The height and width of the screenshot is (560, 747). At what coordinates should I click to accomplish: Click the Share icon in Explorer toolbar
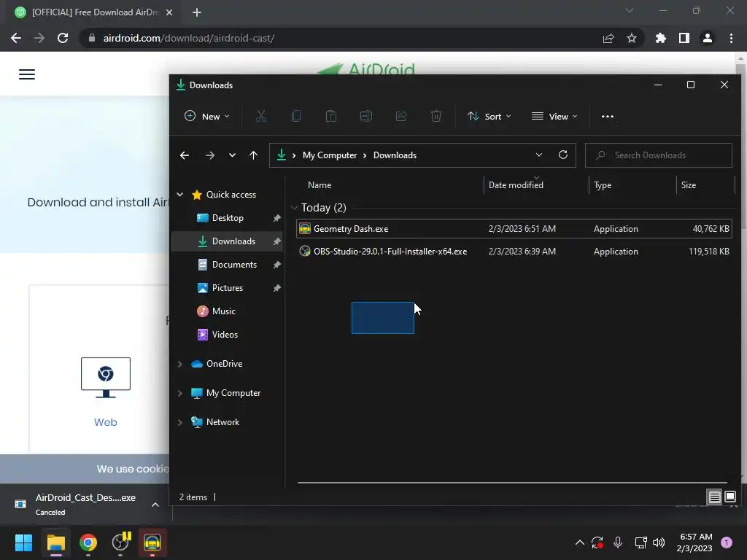coord(401,116)
